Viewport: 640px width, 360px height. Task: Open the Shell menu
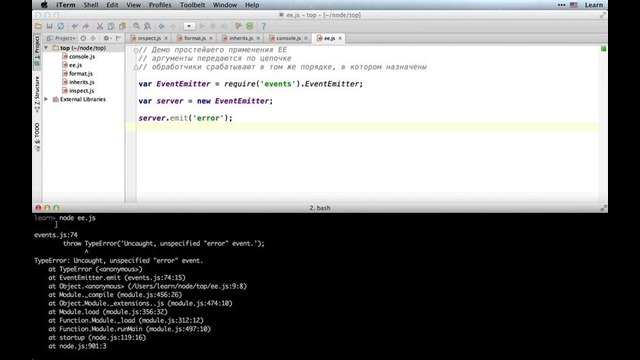[91, 5]
